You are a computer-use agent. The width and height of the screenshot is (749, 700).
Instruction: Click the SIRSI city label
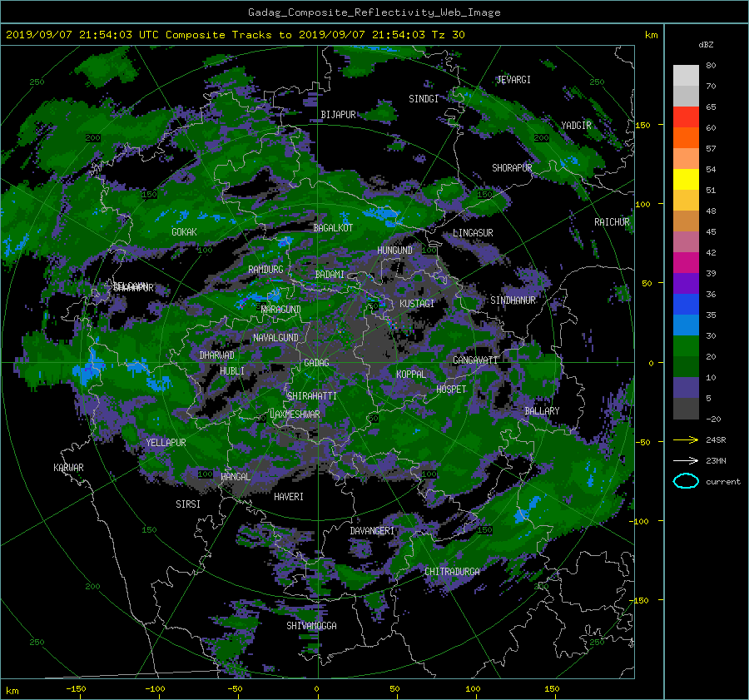click(x=188, y=504)
